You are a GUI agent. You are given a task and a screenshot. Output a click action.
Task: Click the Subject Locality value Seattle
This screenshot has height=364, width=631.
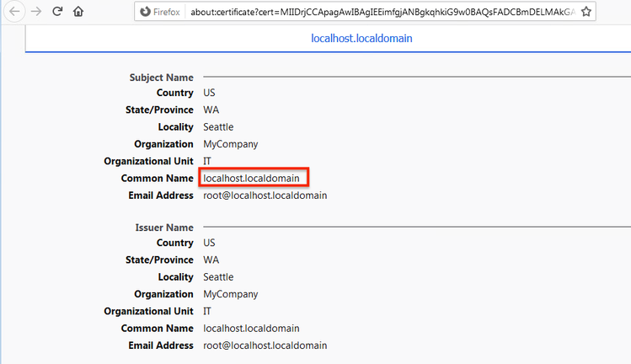click(218, 127)
